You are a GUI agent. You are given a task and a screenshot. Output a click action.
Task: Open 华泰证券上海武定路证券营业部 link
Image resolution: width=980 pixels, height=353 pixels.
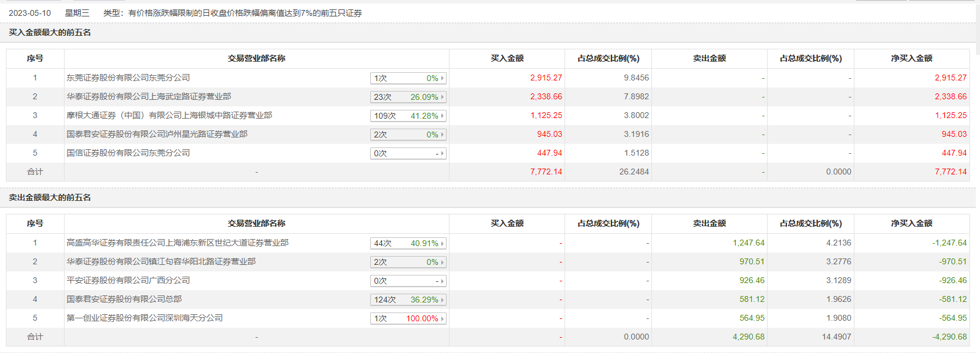(x=148, y=96)
